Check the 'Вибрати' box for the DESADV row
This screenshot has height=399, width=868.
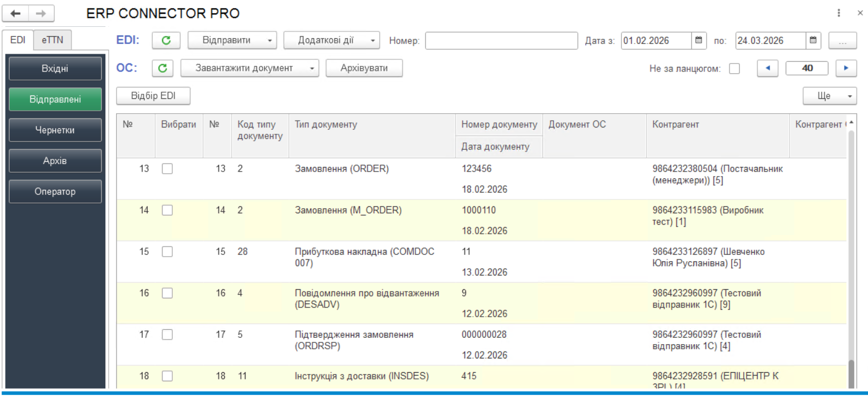[x=167, y=293]
